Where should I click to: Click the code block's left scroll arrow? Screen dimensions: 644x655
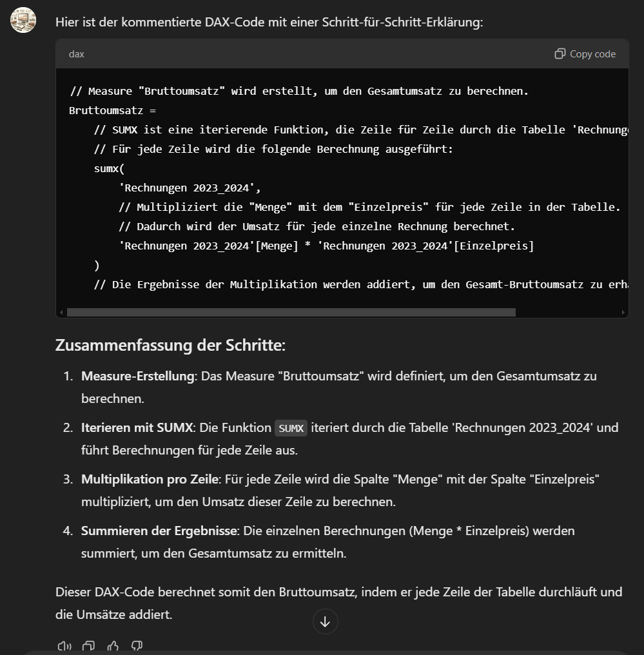[61, 313]
